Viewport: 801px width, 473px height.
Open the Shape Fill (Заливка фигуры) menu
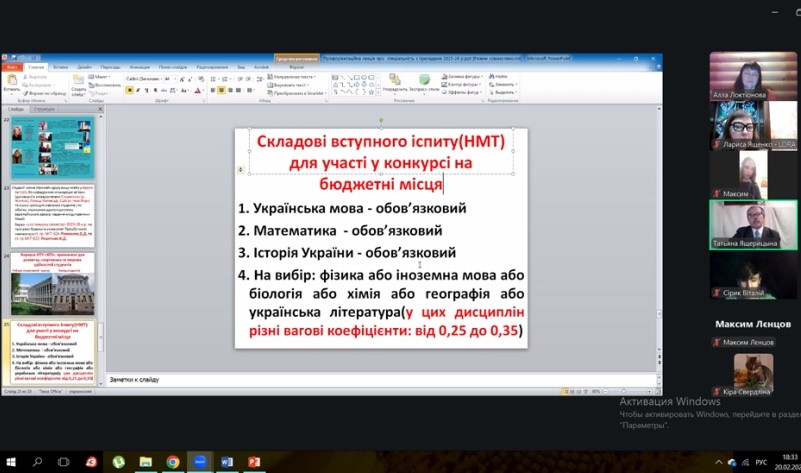(x=463, y=77)
